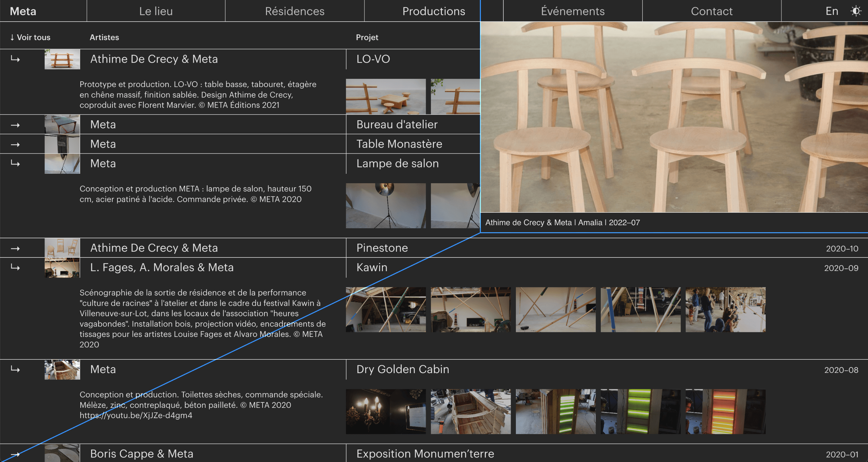868x462 pixels.
Task: Expand the Table Monastère row arrow
Action: [15, 145]
